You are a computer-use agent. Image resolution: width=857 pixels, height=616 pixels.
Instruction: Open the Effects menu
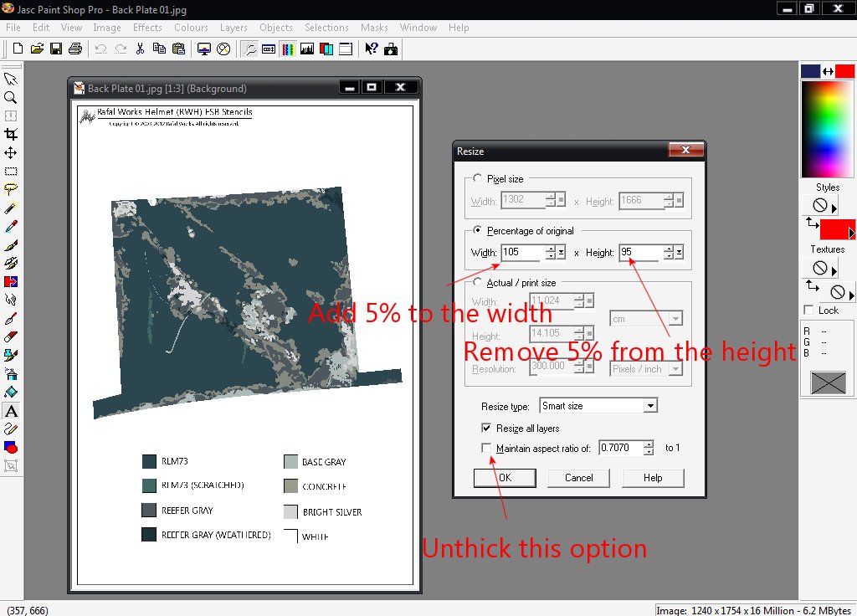click(147, 28)
